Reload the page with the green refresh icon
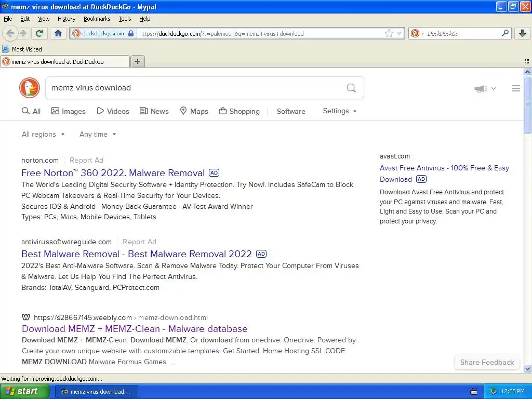Image resolution: width=532 pixels, height=399 pixels. click(39, 33)
